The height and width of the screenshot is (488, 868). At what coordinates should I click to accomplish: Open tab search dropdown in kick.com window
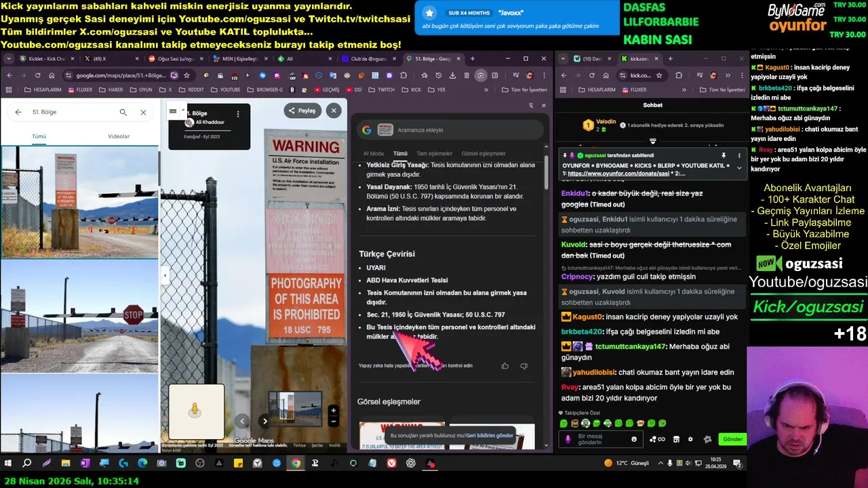tap(563, 59)
